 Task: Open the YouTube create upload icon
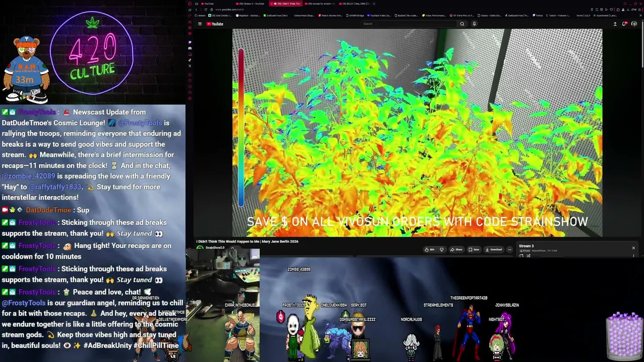click(x=615, y=24)
